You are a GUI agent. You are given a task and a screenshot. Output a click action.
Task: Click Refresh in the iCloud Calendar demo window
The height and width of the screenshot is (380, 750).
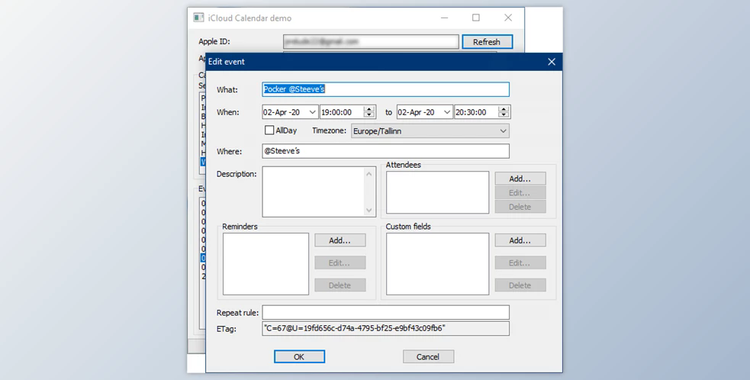click(x=487, y=42)
